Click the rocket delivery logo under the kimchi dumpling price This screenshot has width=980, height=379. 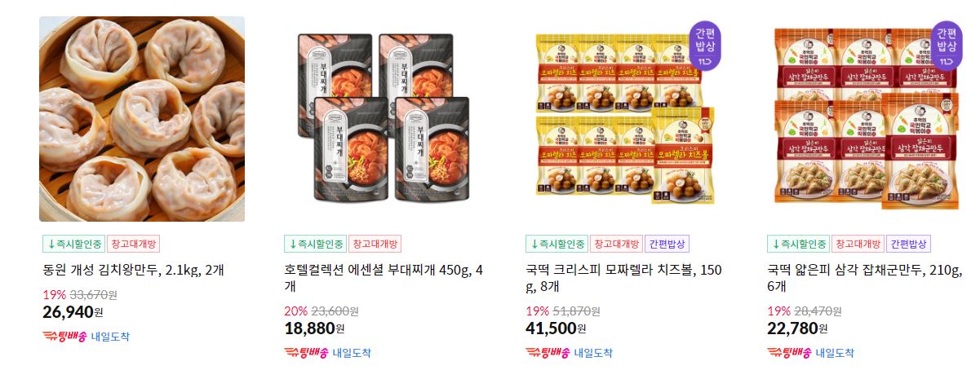64,336
